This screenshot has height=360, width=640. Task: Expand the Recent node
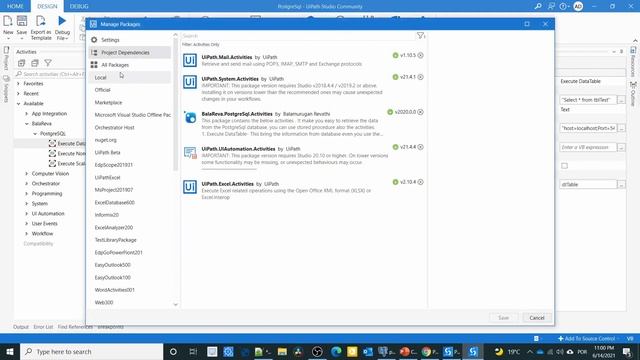(18, 93)
